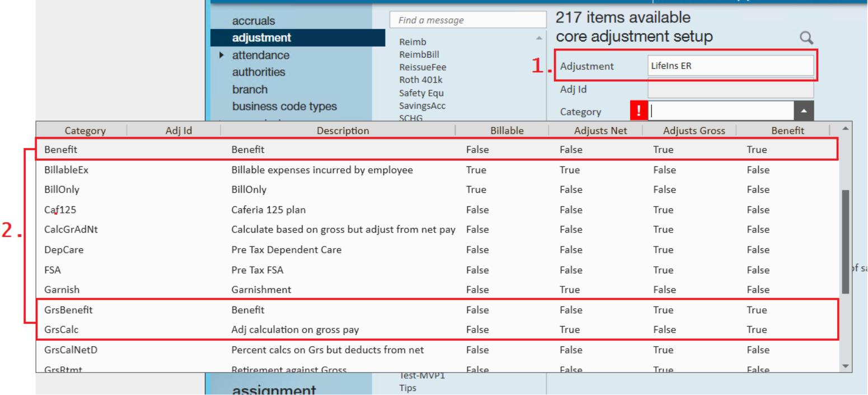Sort by the Category column header

pyautogui.click(x=85, y=131)
